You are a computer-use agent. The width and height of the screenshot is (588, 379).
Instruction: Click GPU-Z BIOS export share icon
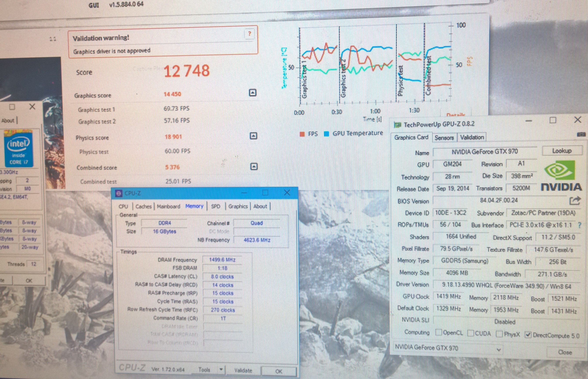pos(575,201)
